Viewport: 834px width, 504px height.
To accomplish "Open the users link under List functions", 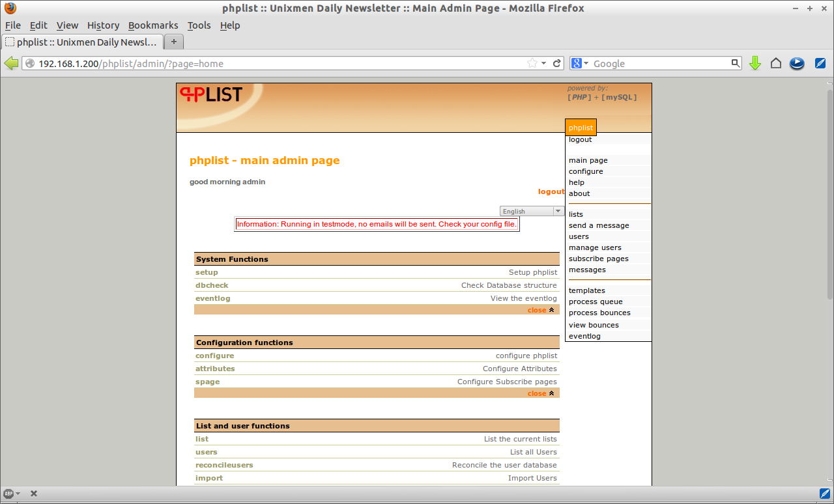I will tap(207, 452).
